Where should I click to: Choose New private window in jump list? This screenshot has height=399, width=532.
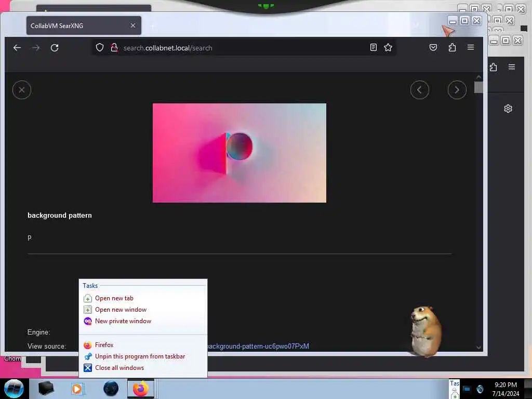coord(143,321)
